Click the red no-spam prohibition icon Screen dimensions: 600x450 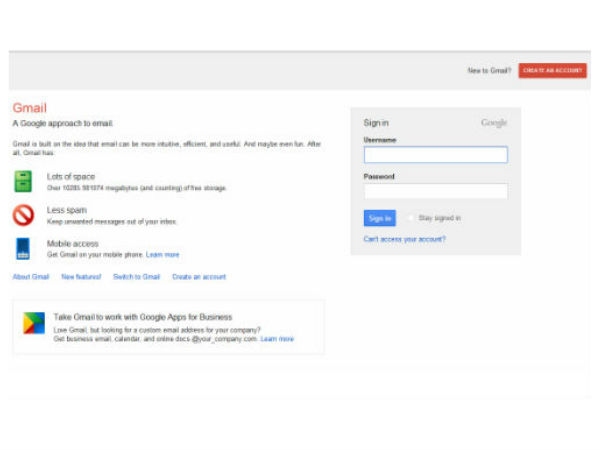point(23,215)
